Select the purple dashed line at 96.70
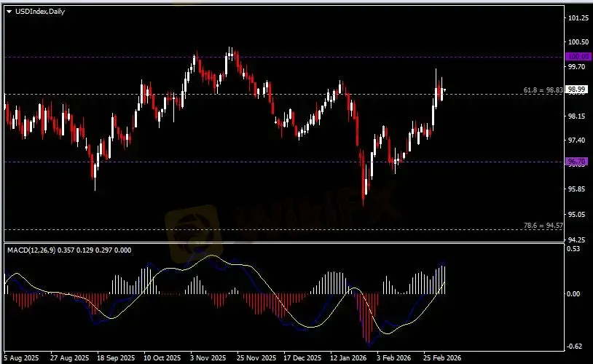Viewport: 593px width, 364px height. 219,162
